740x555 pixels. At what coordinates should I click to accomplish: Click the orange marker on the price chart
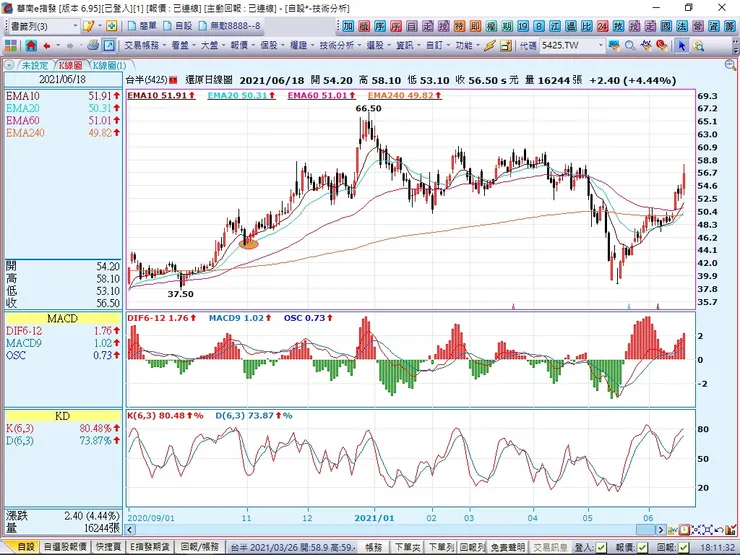(249, 242)
